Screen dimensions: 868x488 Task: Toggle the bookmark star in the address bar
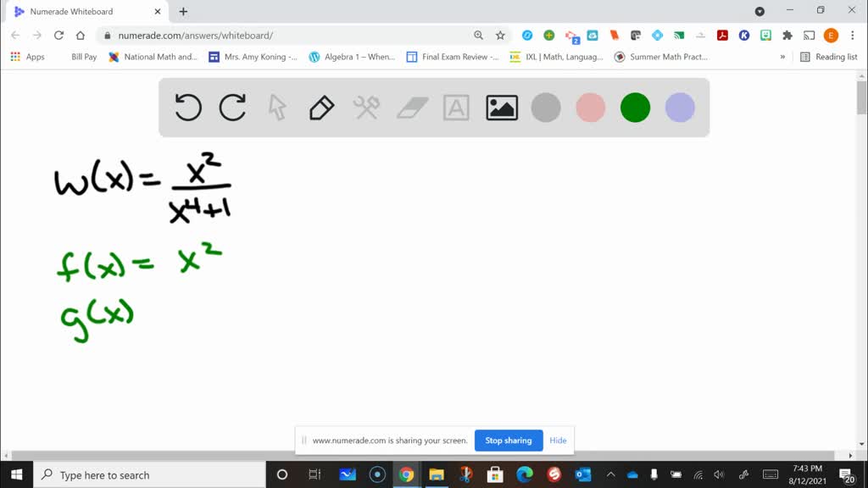(x=500, y=36)
